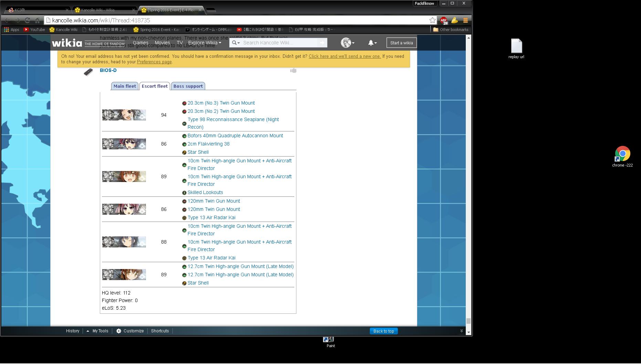The width and height of the screenshot is (641, 364).
Task: Click the browser reload icon
Action: (28, 20)
